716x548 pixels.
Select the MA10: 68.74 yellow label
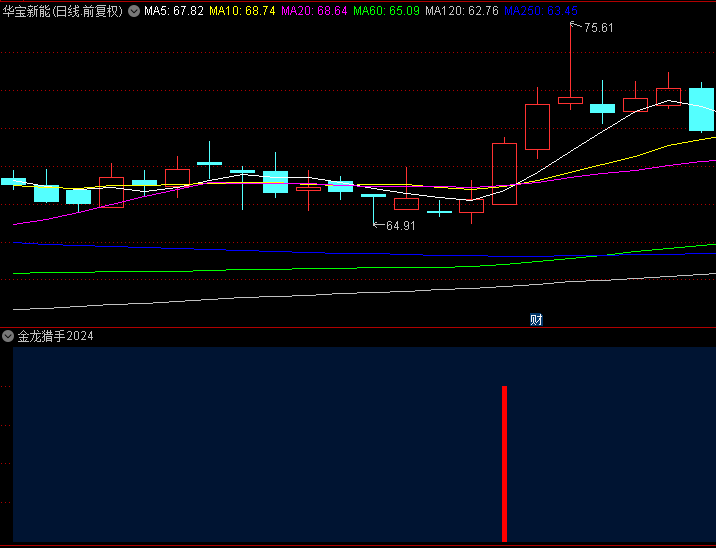(x=240, y=11)
